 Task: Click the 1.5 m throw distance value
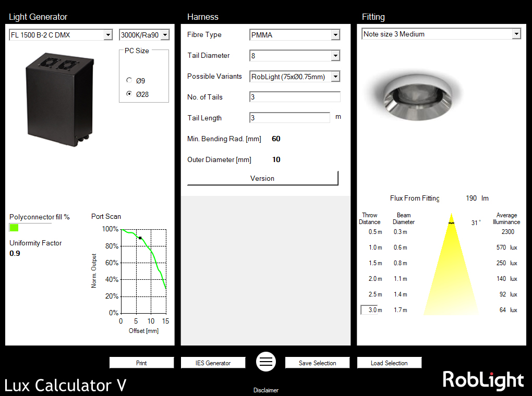375,263
